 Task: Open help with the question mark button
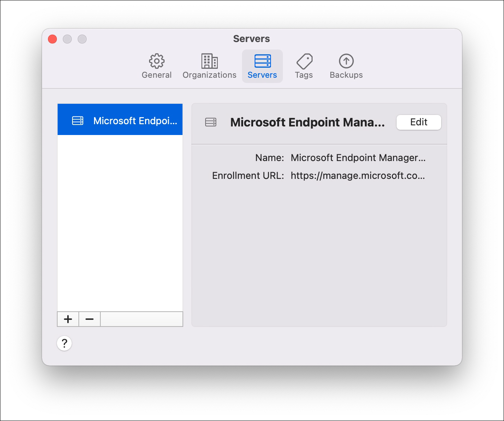(64, 343)
